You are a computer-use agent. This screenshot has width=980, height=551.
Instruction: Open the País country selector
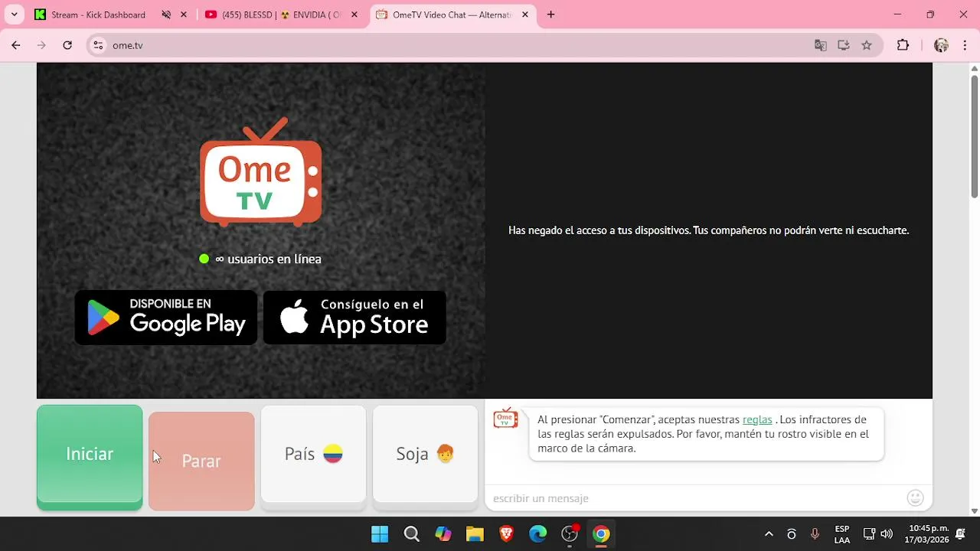tap(313, 456)
